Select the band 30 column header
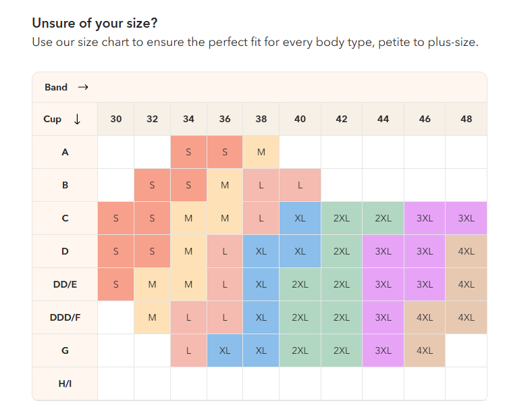 pos(116,119)
